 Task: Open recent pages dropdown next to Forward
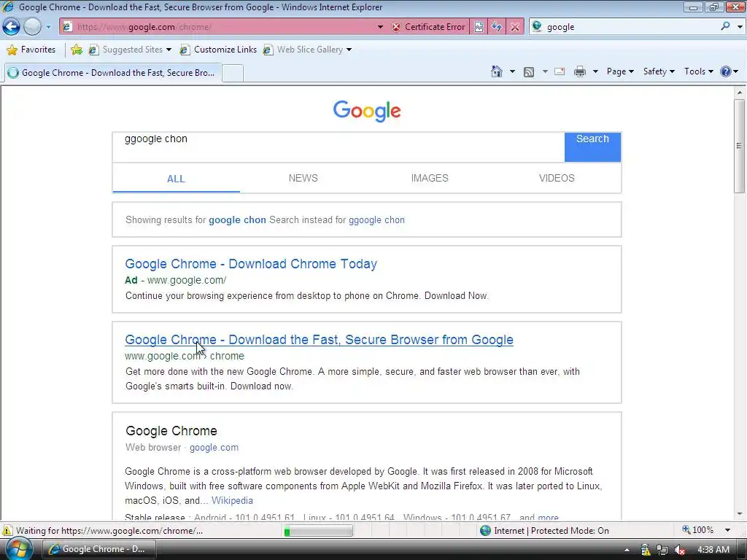48,27
